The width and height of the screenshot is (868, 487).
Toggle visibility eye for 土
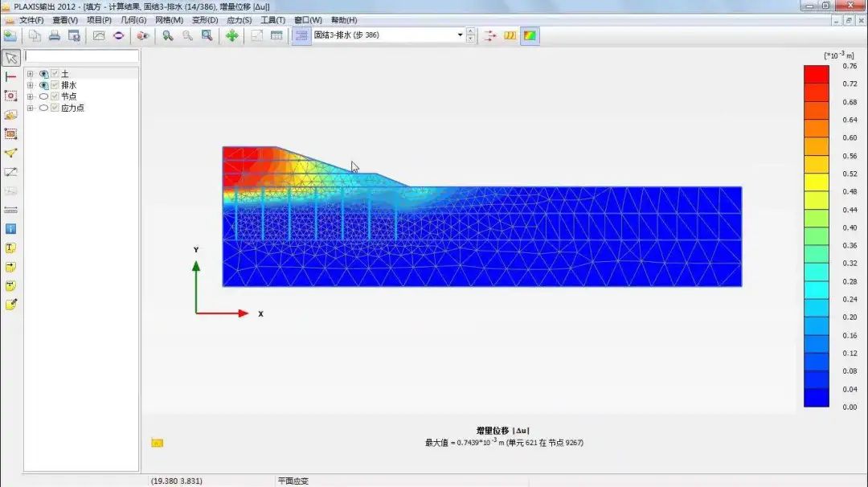43,74
